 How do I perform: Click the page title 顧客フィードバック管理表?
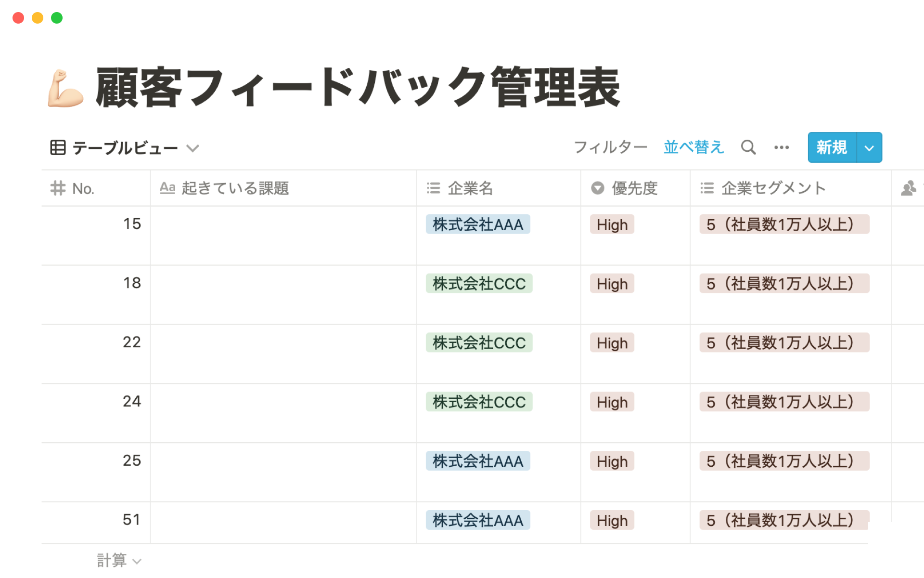(358, 88)
